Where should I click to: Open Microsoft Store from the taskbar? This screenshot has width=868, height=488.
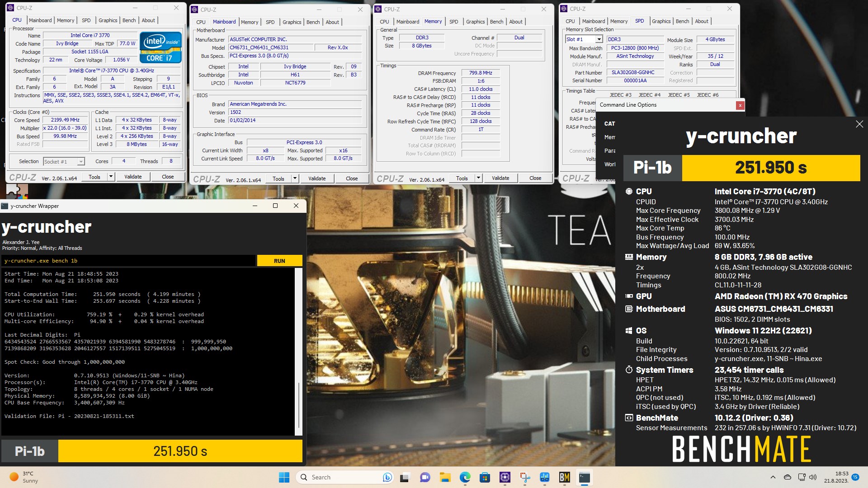pos(485,477)
